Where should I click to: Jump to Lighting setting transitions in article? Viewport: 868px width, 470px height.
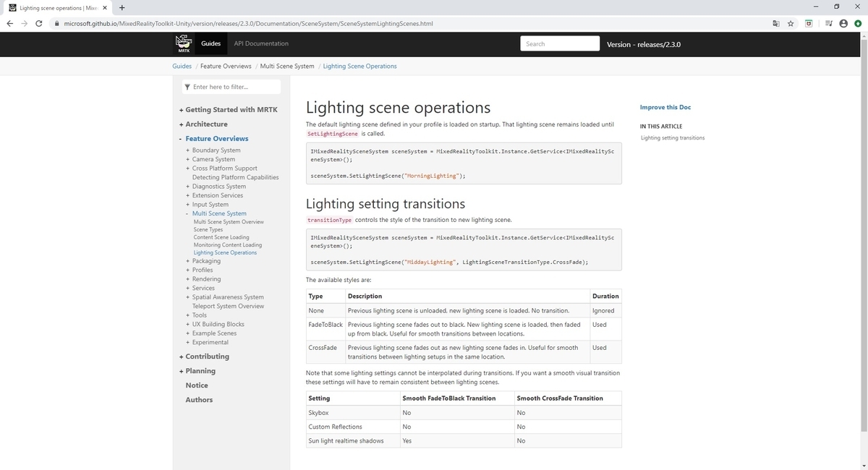pyautogui.click(x=673, y=137)
